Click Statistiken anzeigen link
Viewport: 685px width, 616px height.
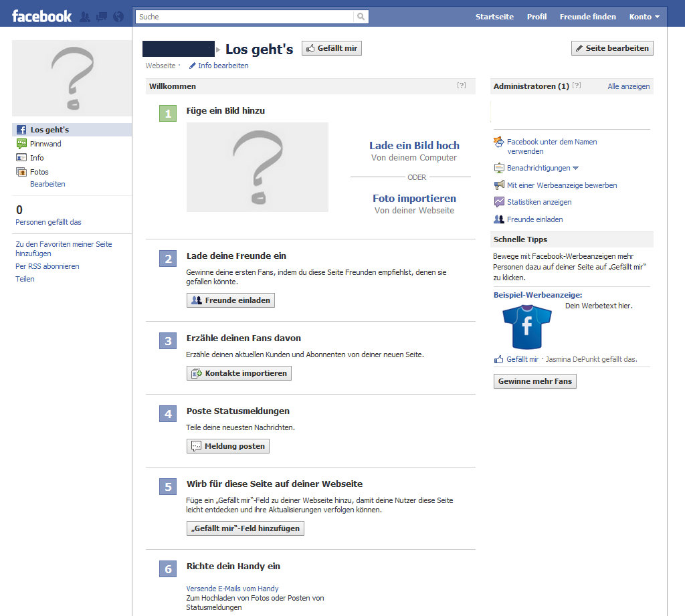click(x=539, y=202)
